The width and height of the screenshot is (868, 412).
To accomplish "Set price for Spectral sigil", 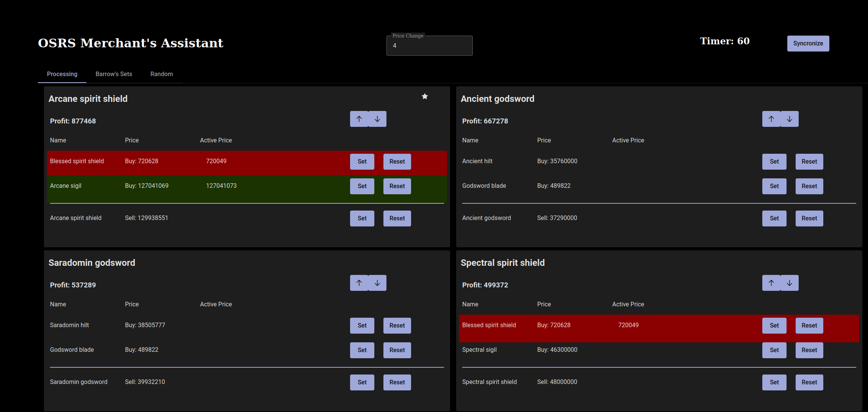I will pyautogui.click(x=774, y=350).
